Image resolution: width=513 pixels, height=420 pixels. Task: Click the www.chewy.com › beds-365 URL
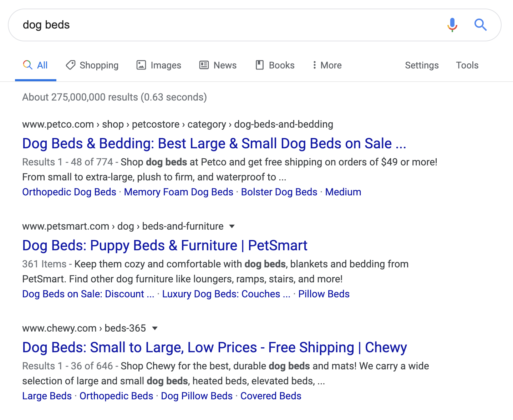click(84, 328)
